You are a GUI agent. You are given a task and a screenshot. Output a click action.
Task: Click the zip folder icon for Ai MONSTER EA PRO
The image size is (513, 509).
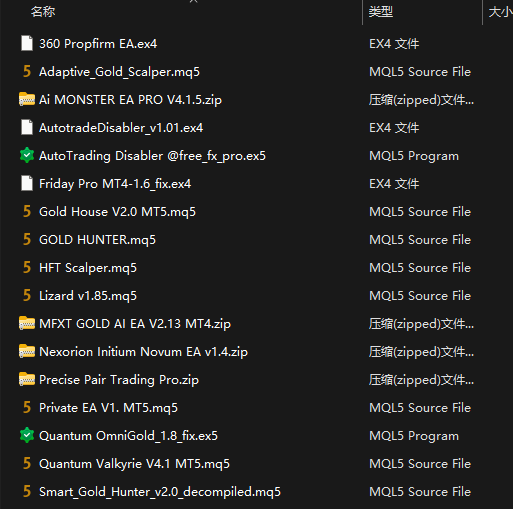tap(27, 99)
